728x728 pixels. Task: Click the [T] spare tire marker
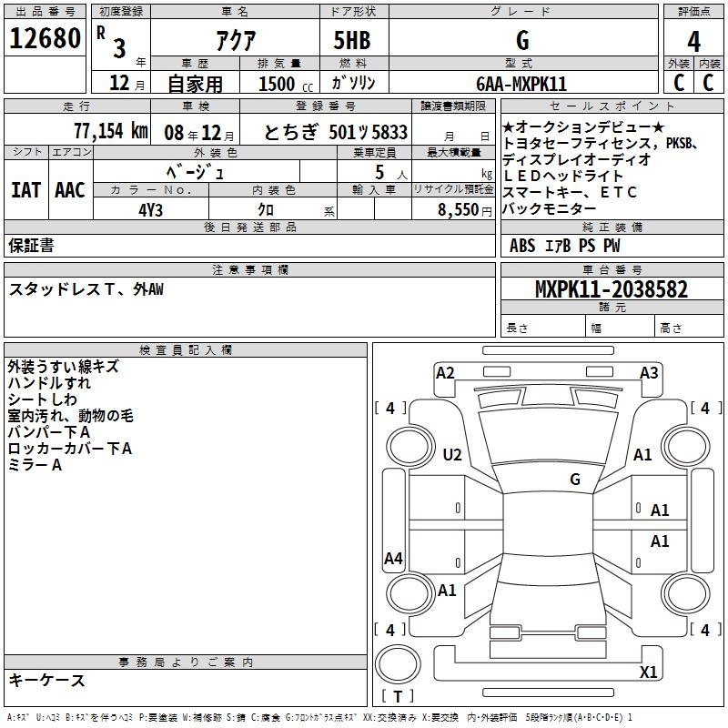399,697
